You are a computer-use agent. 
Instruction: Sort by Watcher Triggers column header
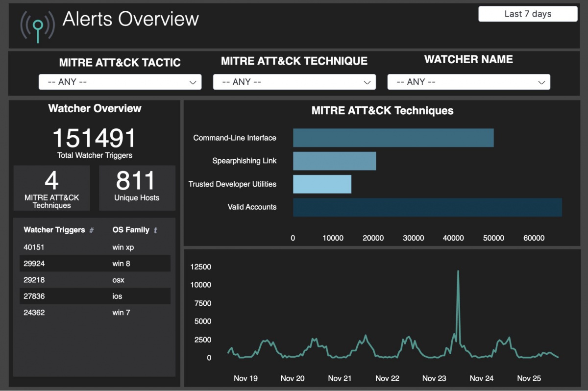pyautogui.click(x=54, y=230)
